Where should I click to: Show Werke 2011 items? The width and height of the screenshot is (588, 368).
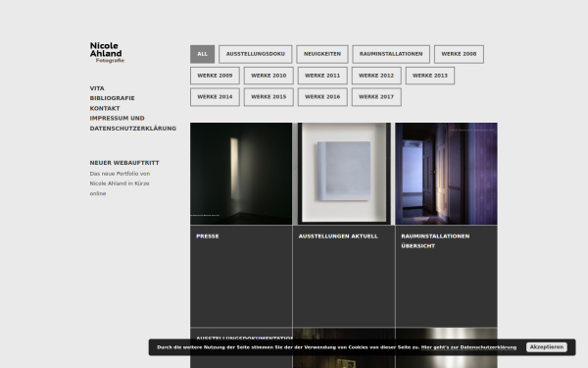point(322,76)
